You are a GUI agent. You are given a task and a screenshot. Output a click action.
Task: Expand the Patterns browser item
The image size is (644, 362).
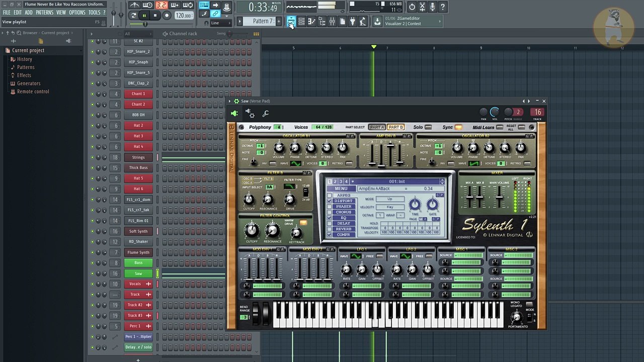(26, 67)
